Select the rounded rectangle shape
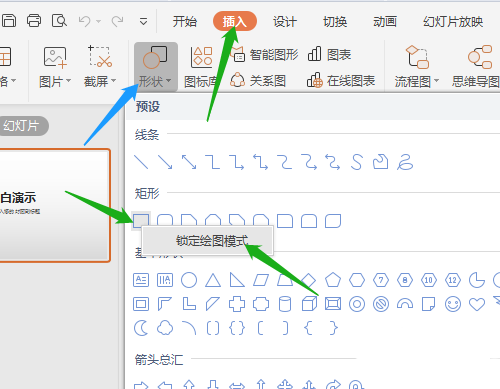This screenshot has width=500, height=389. tap(165, 221)
